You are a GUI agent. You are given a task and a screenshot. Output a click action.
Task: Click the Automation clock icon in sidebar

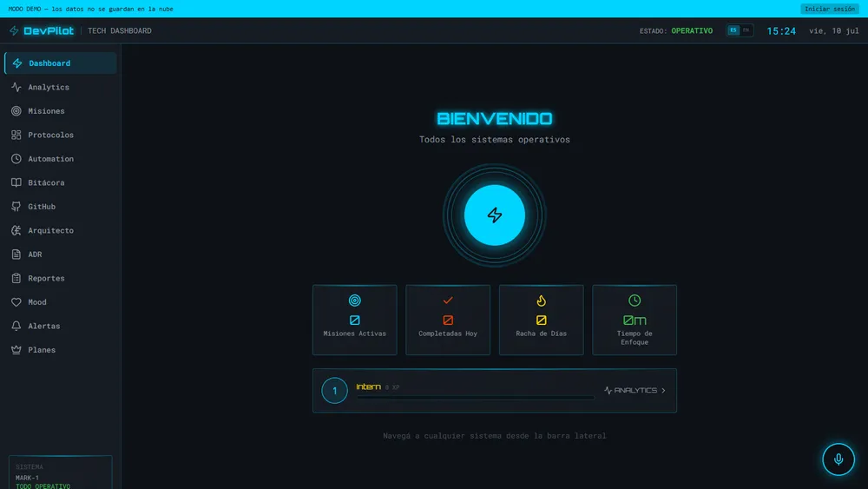point(16,158)
